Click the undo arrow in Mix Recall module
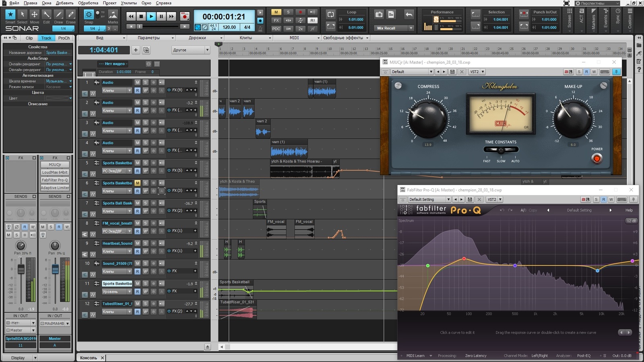This screenshot has width=644, height=362. (x=409, y=14)
